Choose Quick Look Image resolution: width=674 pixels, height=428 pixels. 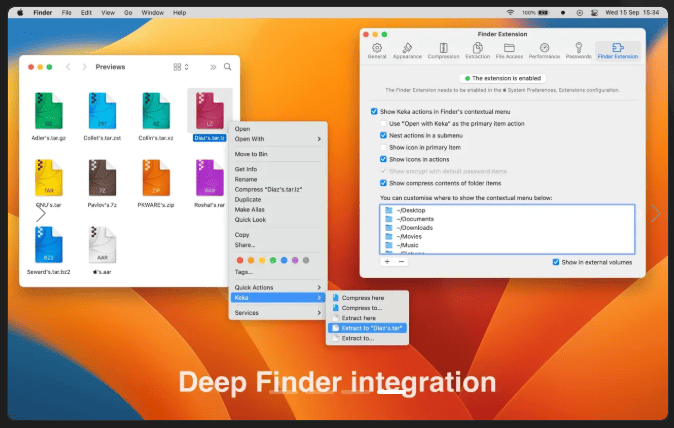pos(278,220)
